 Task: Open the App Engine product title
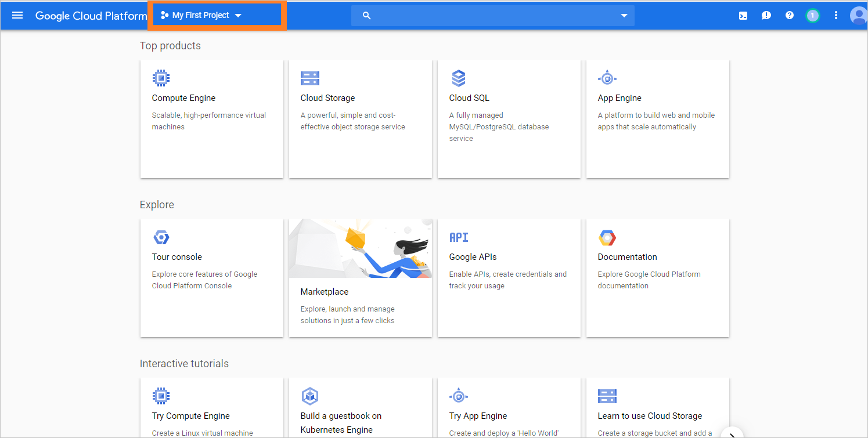[620, 98]
